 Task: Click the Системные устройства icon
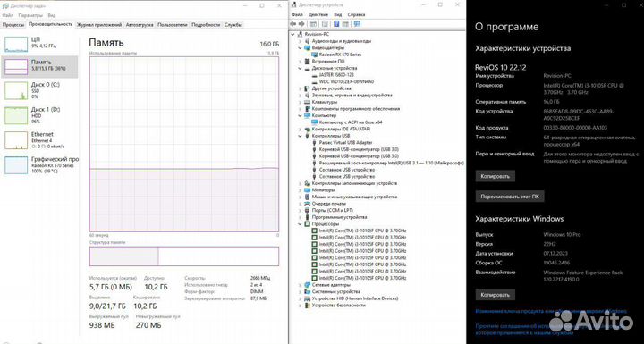coord(307,291)
